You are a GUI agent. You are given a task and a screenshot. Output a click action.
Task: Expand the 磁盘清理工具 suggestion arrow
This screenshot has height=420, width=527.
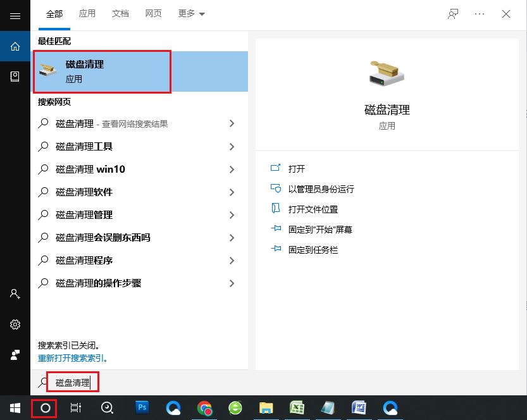click(232, 147)
